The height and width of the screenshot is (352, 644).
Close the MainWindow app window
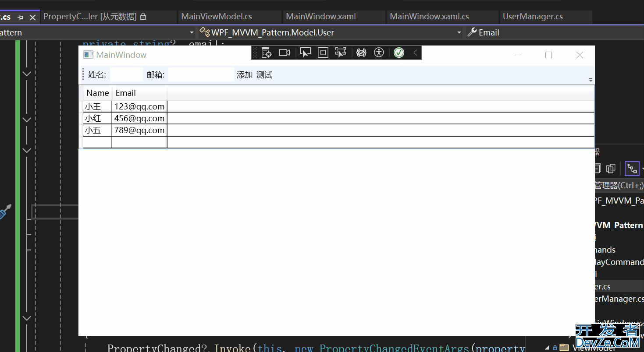click(x=580, y=55)
